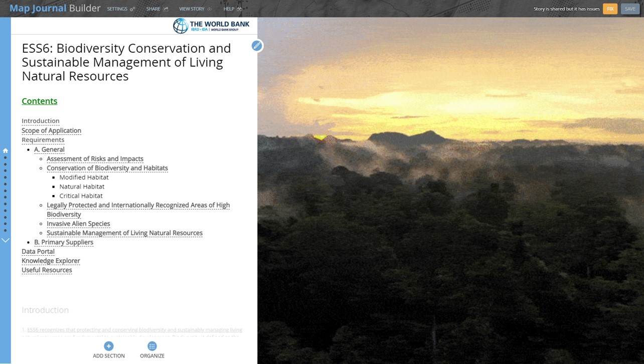Select the home icon in the side navigation
This screenshot has height=364, width=644.
(5, 150)
